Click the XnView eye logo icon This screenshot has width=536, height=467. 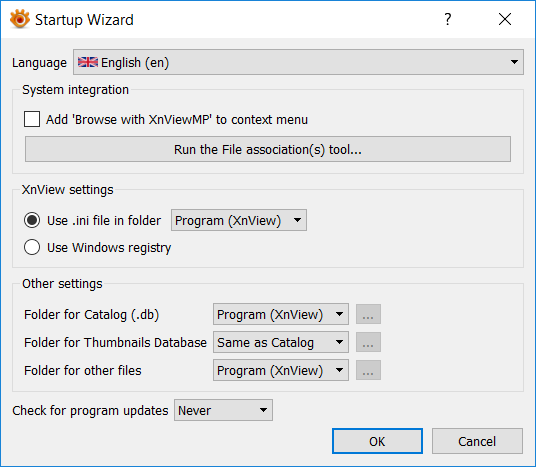click(x=20, y=19)
